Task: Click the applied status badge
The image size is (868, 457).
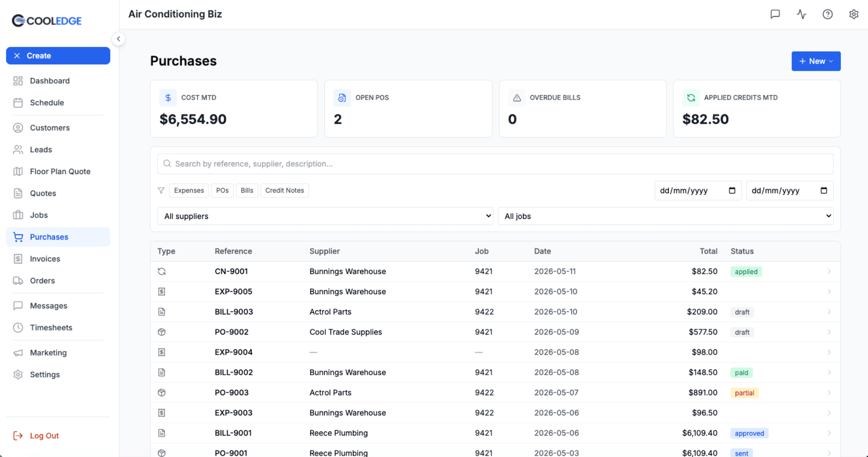Action: pyautogui.click(x=746, y=272)
